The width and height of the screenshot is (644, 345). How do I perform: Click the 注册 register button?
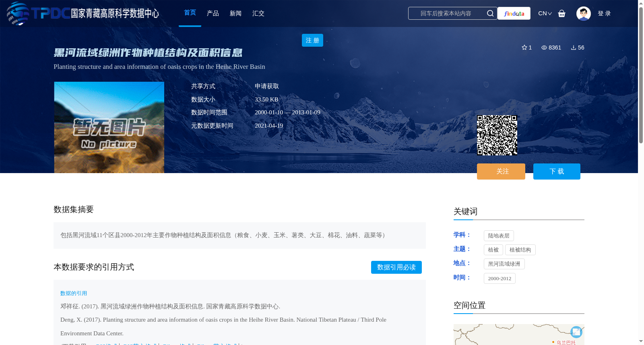(x=312, y=40)
